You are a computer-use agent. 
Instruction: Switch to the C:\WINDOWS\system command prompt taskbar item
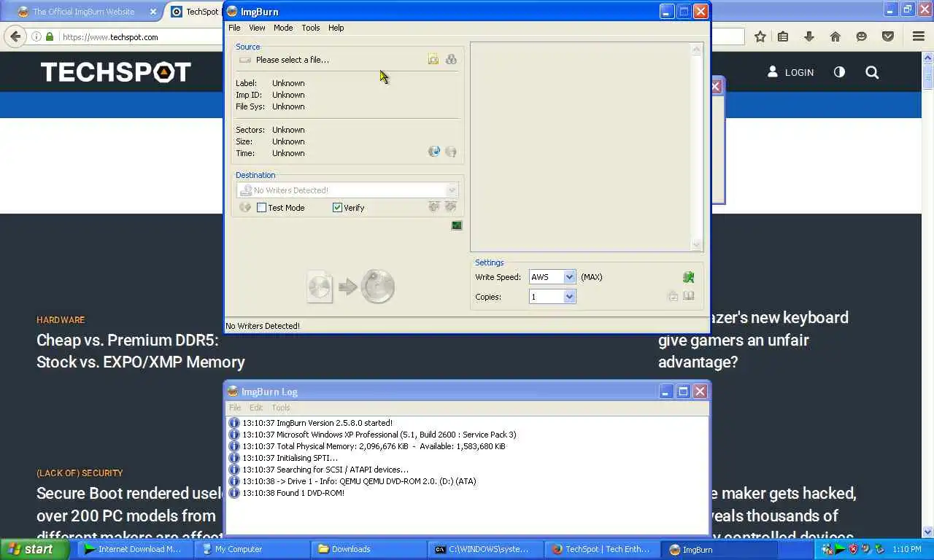(x=485, y=549)
